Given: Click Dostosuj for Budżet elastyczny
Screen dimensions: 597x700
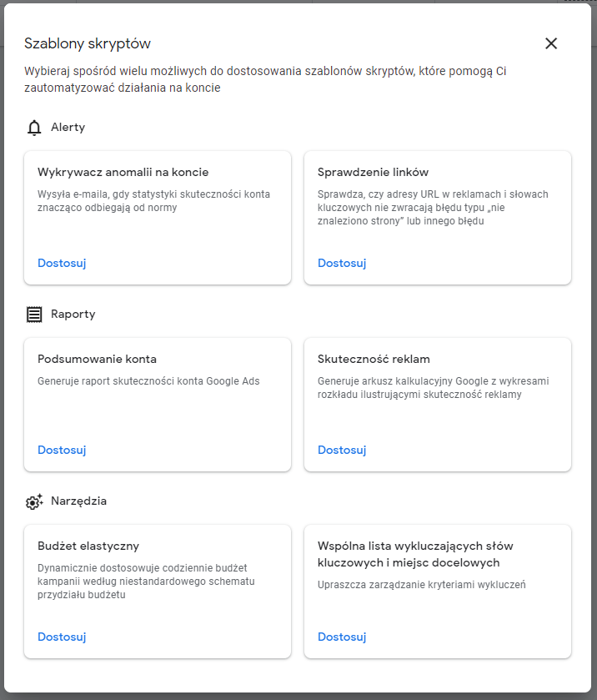Looking at the screenshot, I should pos(62,637).
